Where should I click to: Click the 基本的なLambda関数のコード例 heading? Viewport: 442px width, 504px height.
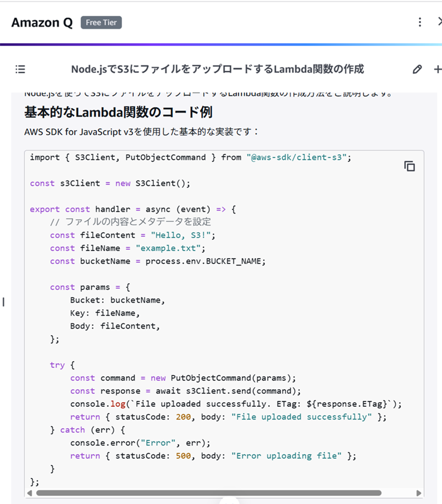118,112
